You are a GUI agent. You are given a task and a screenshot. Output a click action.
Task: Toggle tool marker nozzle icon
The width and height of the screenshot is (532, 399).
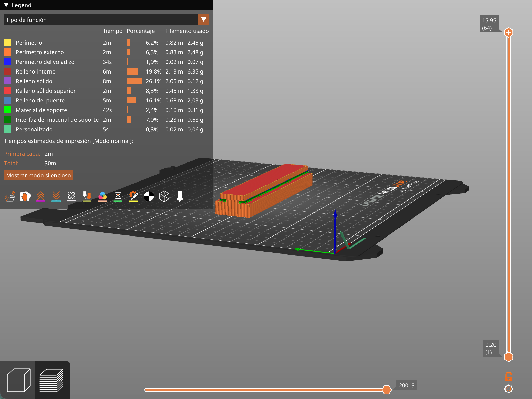tap(180, 196)
